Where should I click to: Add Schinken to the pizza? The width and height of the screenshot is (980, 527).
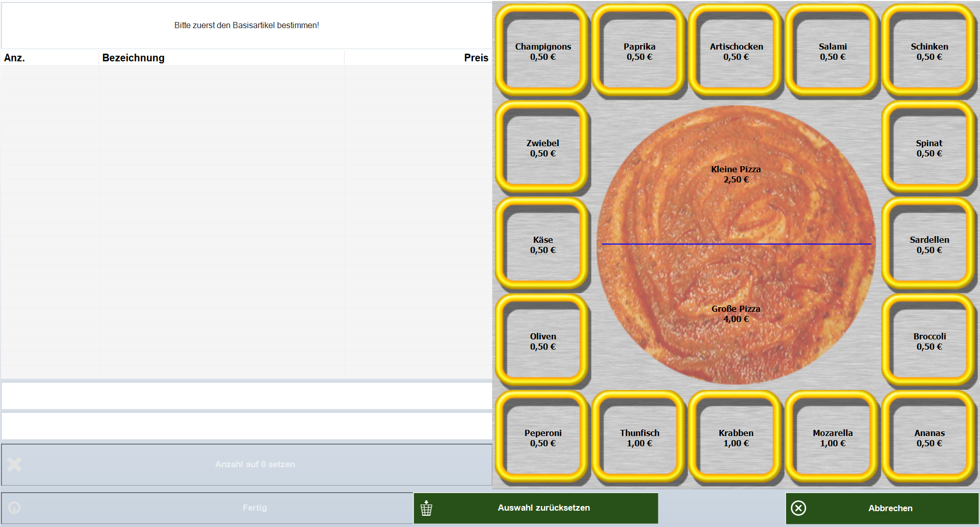click(x=929, y=51)
